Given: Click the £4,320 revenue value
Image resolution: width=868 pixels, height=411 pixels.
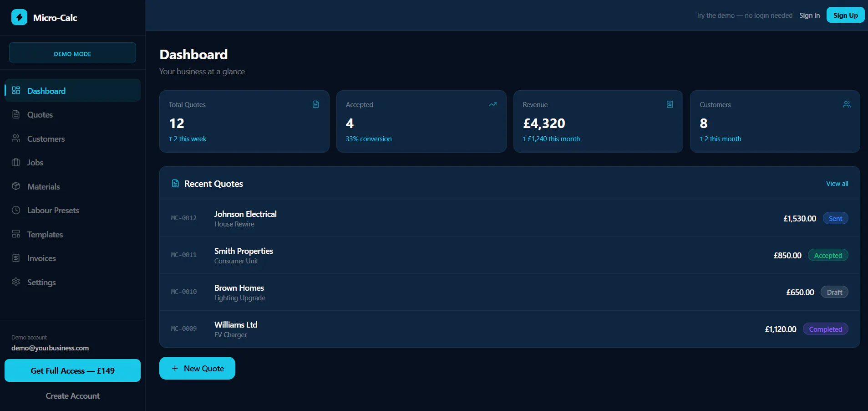Looking at the screenshot, I should click(x=544, y=123).
